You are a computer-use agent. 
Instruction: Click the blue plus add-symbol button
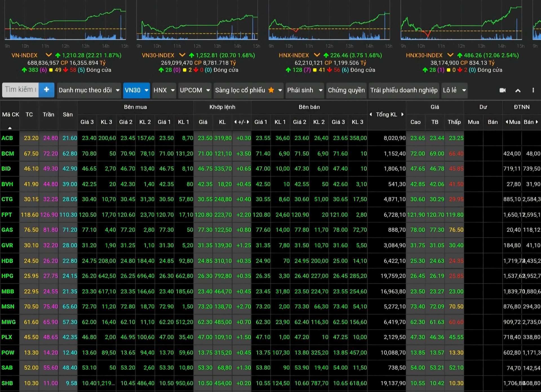click(46, 90)
